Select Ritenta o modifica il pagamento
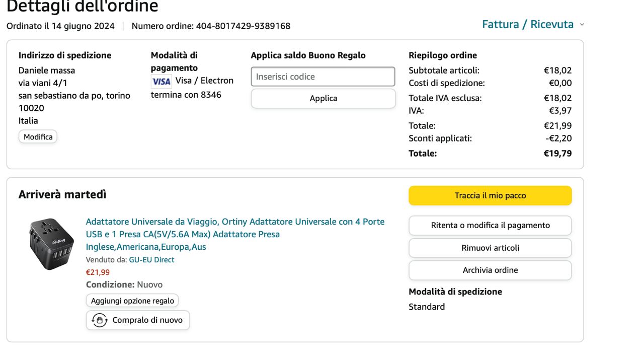644x358 pixels. click(x=490, y=226)
